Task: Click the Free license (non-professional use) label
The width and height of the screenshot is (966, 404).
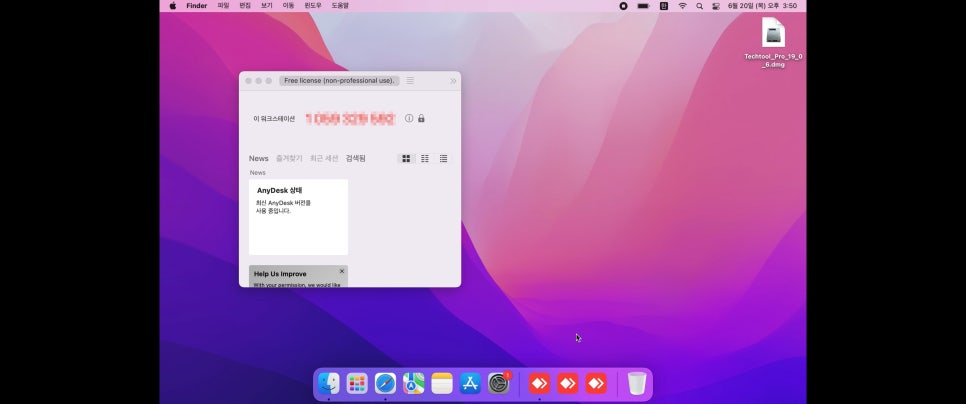Action: (x=339, y=81)
